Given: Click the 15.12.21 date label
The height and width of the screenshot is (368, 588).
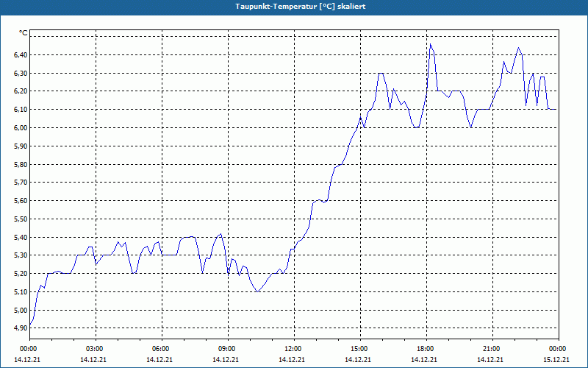Looking at the screenshot, I should [x=556, y=359].
